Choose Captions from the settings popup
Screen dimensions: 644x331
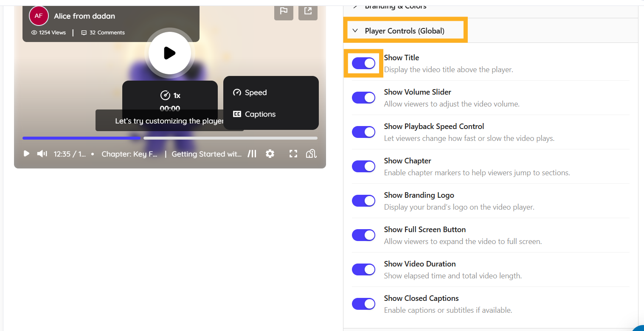pyautogui.click(x=260, y=114)
